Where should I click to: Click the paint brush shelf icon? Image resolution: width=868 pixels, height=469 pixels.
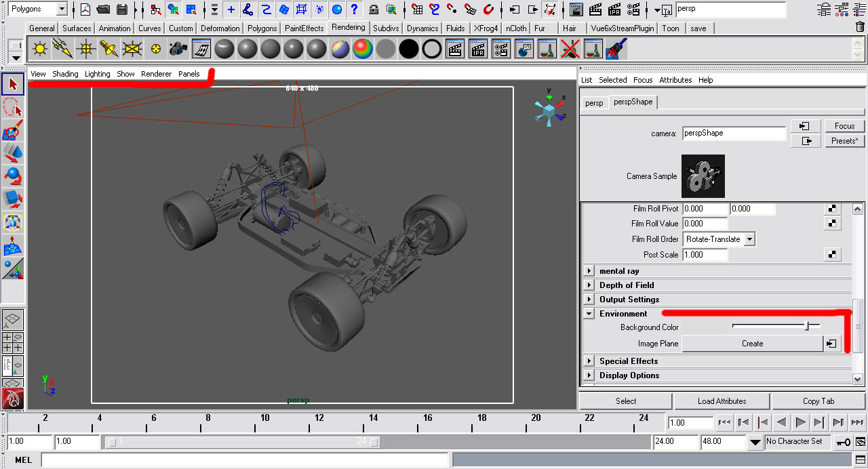point(616,49)
